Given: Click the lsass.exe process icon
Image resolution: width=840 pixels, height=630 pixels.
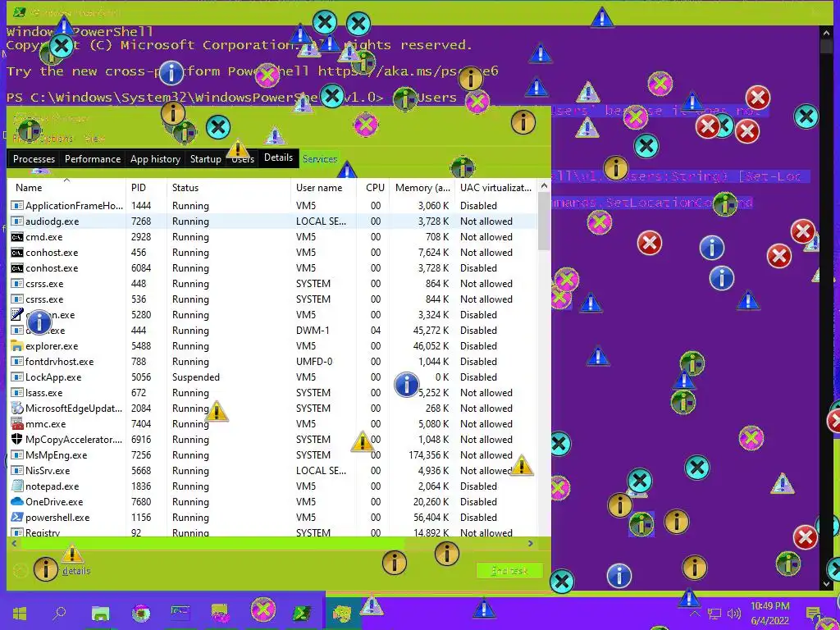Looking at the screenshot, I should click(x=17, y=393).
